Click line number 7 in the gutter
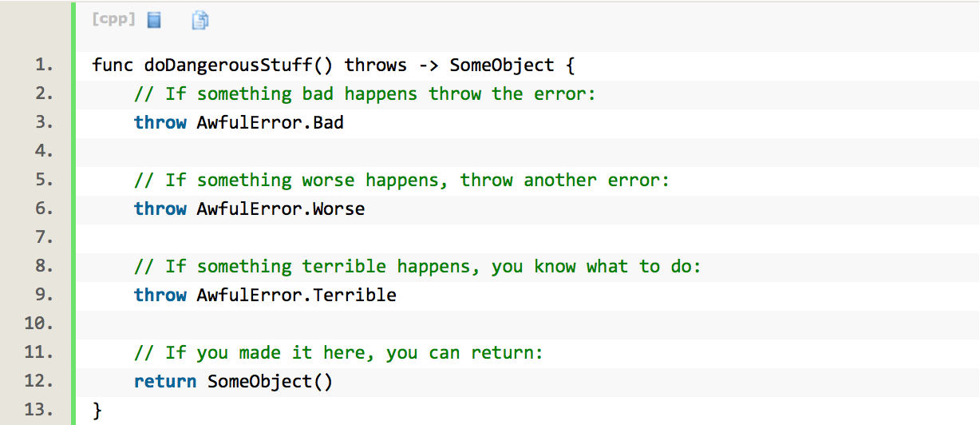 (45, 237)
